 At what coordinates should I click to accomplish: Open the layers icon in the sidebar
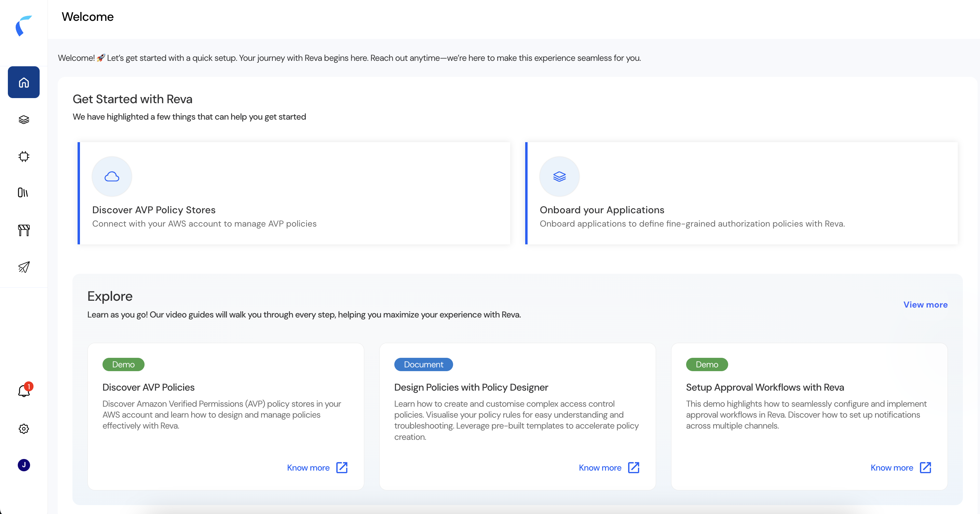24,120
